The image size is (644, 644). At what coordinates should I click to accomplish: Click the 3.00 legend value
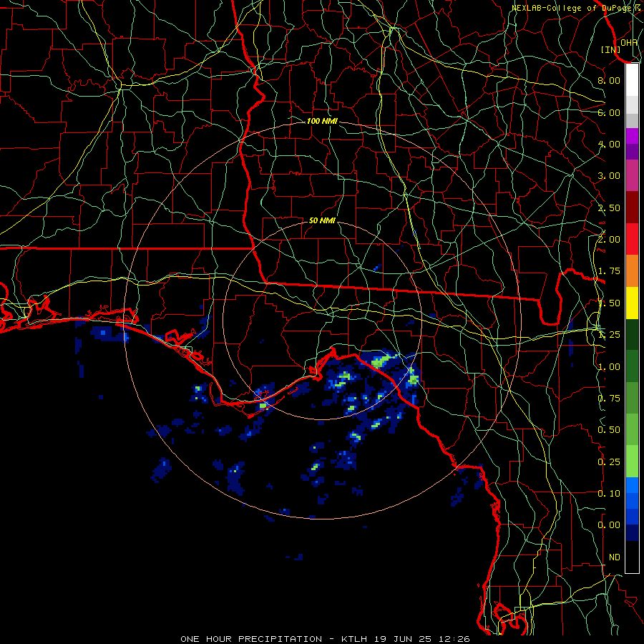[x=609, y=176]
